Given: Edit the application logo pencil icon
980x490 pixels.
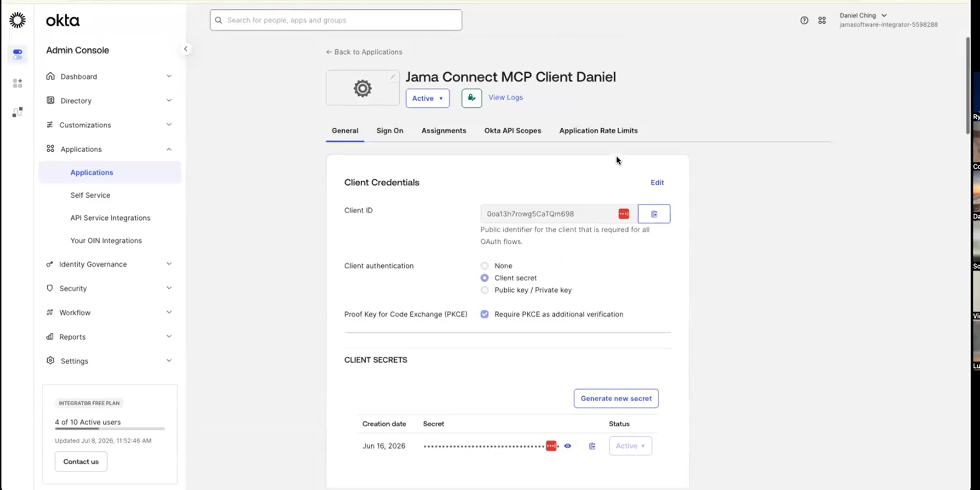Looking at the screenshot, I should point(392,77).
